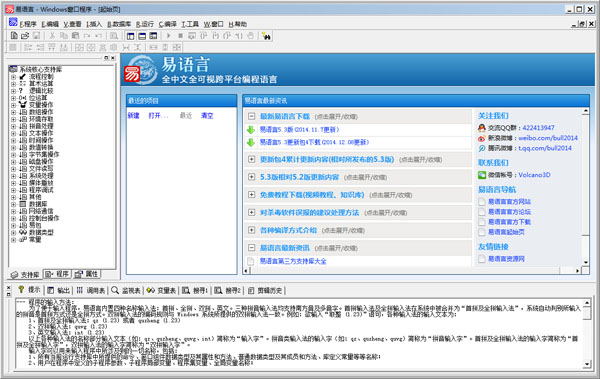
Task: Toggle the 5.3版相对5.2版更新内容 plus box
Action: click(251, 176)
